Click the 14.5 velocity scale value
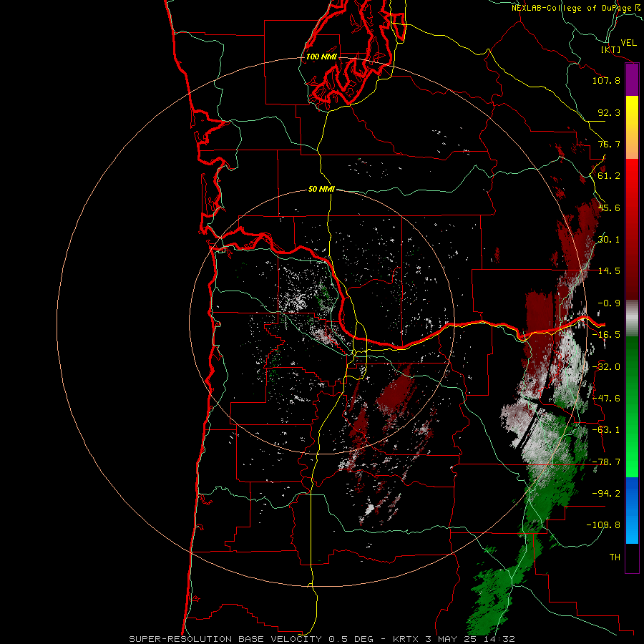The image size is (644, 644). pyautogui.click(x=609, y=271)
